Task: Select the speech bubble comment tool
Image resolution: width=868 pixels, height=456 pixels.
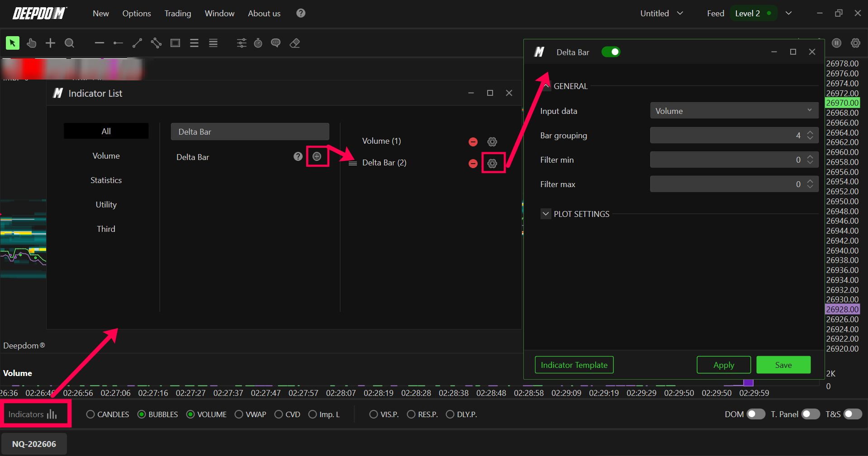Action: point(276,43)
